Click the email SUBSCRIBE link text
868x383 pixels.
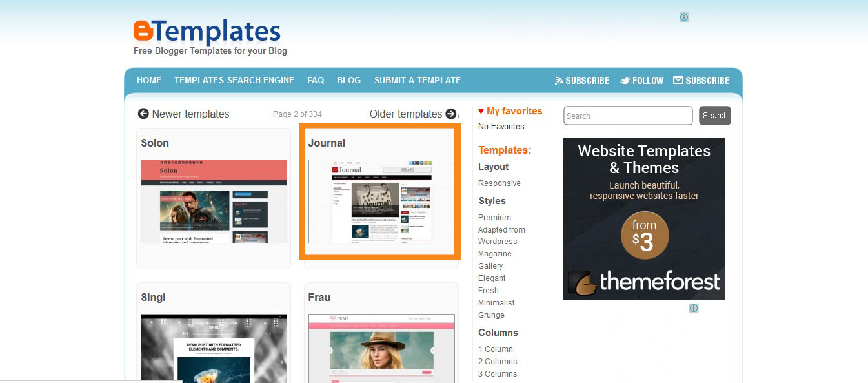point(707,81)
